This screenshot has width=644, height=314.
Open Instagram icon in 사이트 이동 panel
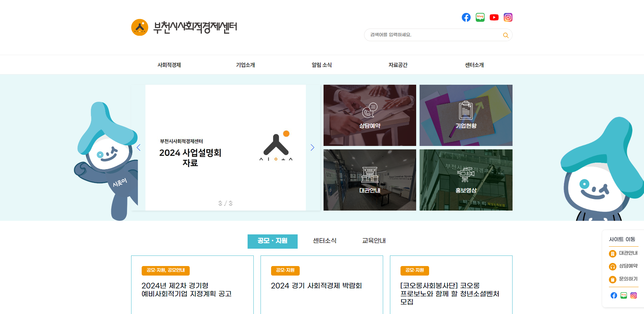(633, 295)
